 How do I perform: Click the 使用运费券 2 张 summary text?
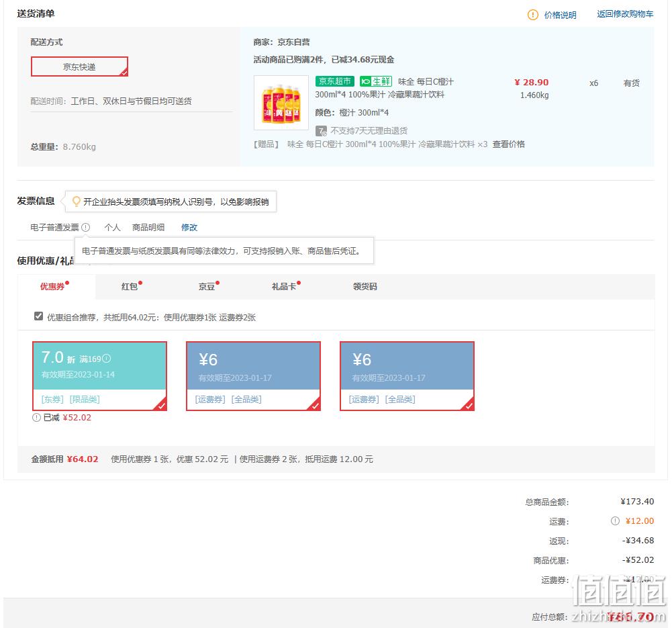306,459
